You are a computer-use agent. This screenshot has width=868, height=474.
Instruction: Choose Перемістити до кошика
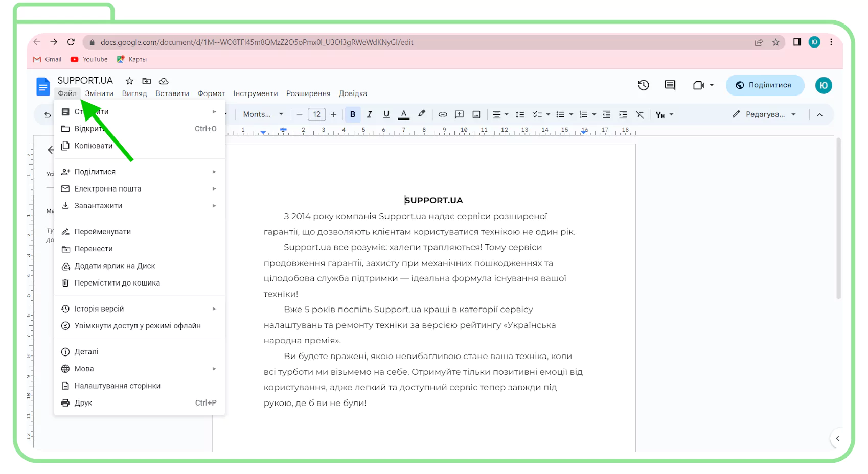(140, 283)
